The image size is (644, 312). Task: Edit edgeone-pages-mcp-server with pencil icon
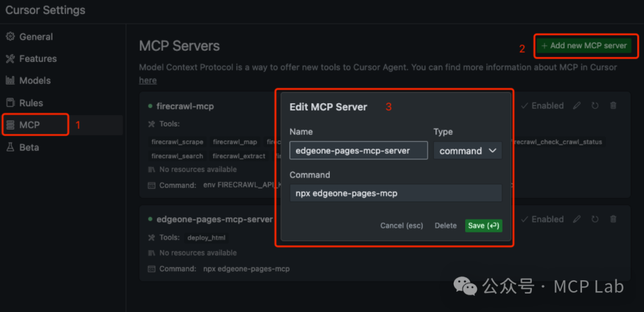pos(577,219)
